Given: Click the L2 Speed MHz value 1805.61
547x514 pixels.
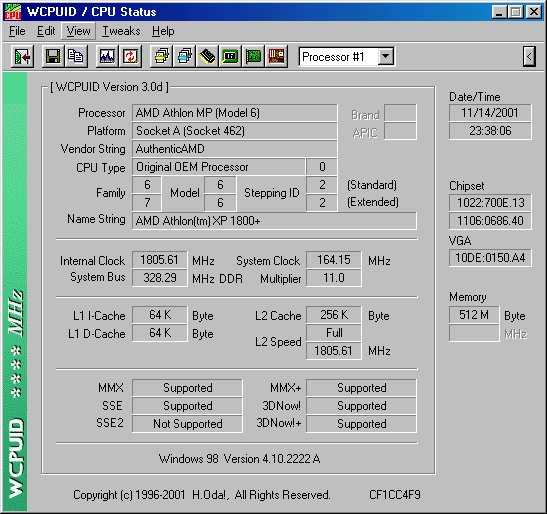Looking at the screenshot, I should coord(334,351).
